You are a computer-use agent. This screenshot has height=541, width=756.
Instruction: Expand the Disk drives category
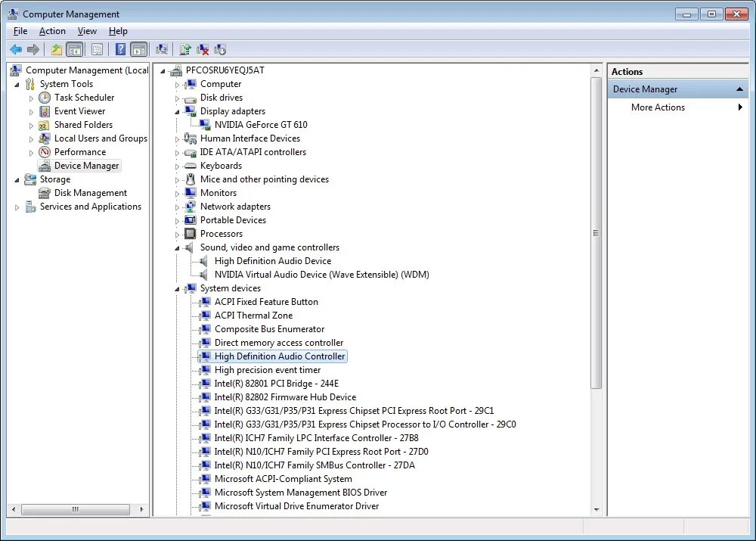pyautogui.click(x=177, y=98)
